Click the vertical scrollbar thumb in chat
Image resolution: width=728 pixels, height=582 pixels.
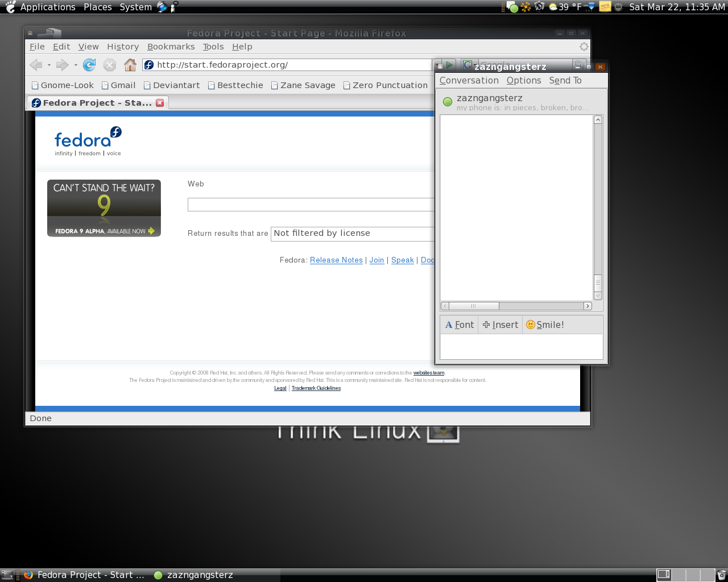[x=598, y=282]
